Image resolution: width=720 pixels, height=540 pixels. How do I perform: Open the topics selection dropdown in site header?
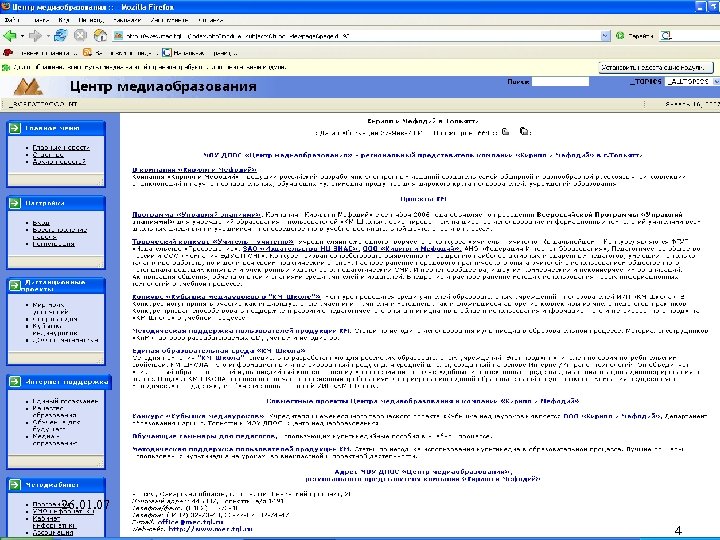point(692,81)
